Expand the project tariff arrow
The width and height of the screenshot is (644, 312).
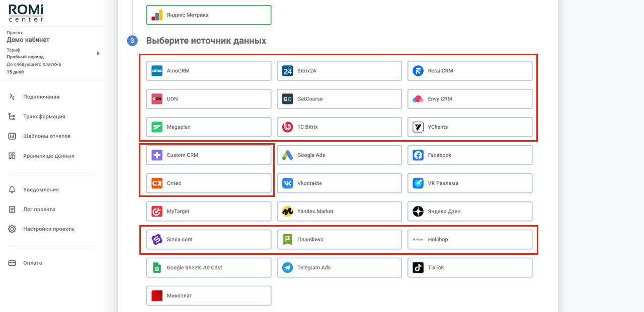tap(98, 53)
